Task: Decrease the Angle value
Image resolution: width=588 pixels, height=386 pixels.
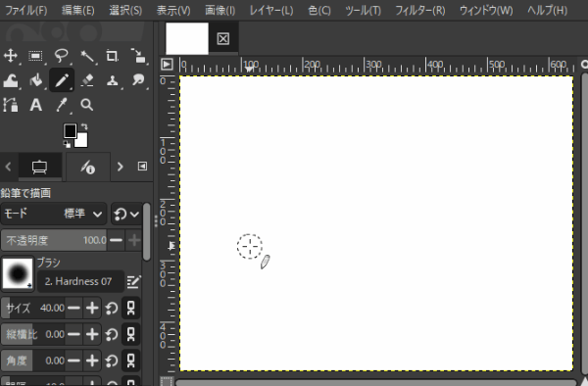Action: [x=73, y=361]
